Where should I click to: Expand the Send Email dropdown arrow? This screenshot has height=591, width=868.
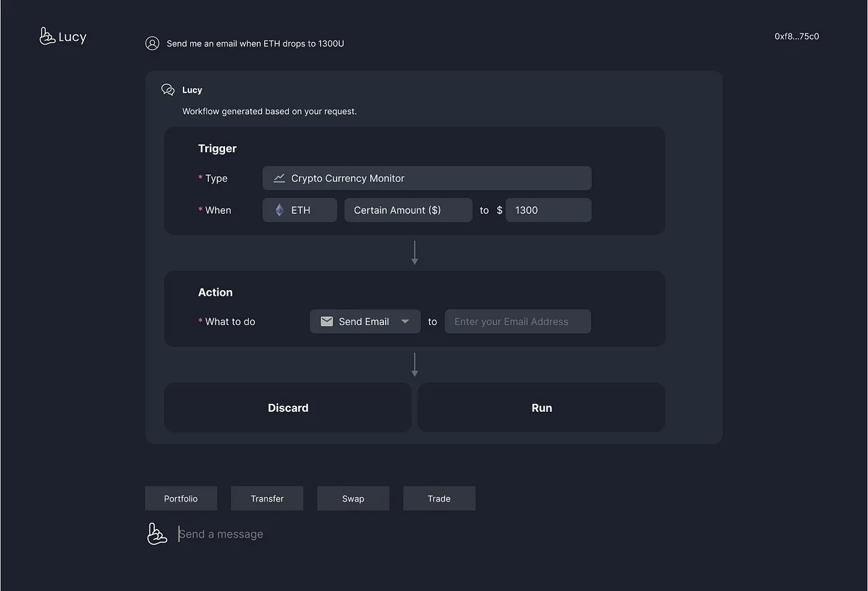pos(405,321)
